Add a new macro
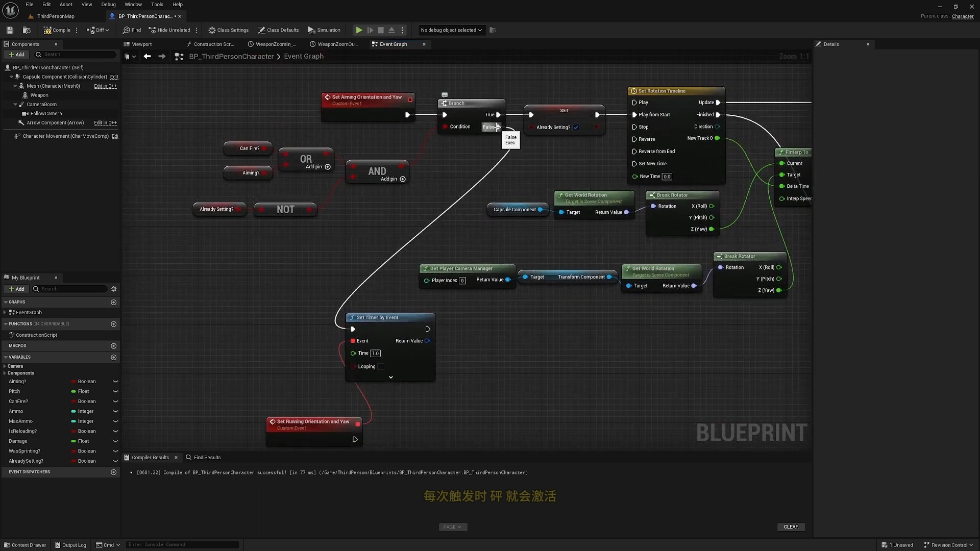This screenshot has width=980, height=551. 114,346
